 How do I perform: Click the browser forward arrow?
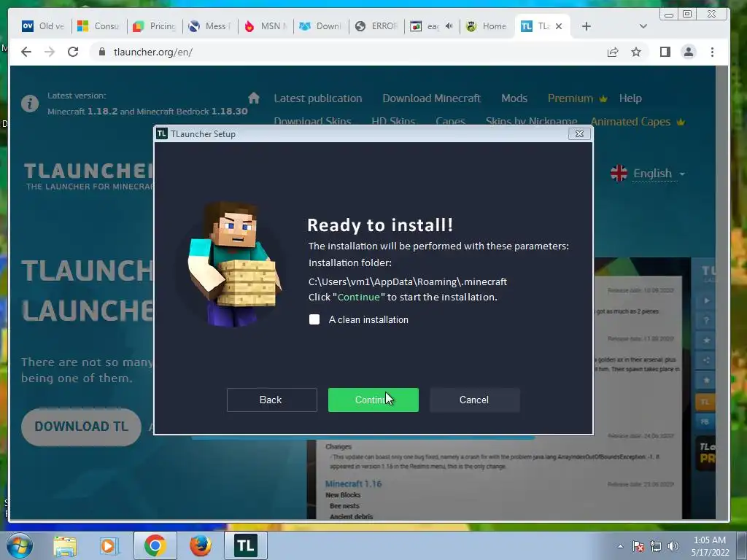click(x=50, y=52)
